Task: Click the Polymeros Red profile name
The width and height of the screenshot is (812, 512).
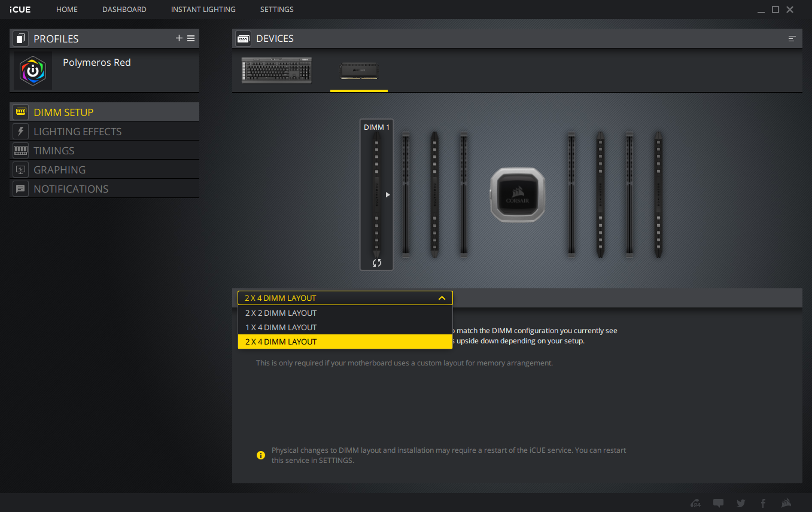Action: tap(97, 62)
